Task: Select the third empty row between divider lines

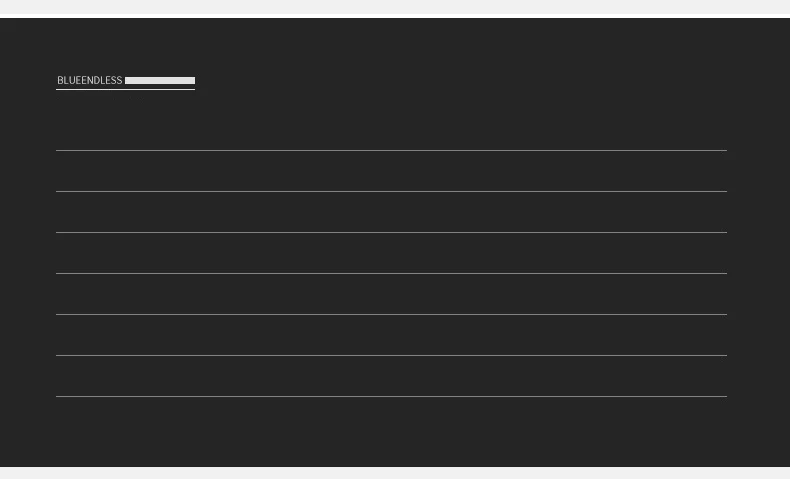Action: 391,253
